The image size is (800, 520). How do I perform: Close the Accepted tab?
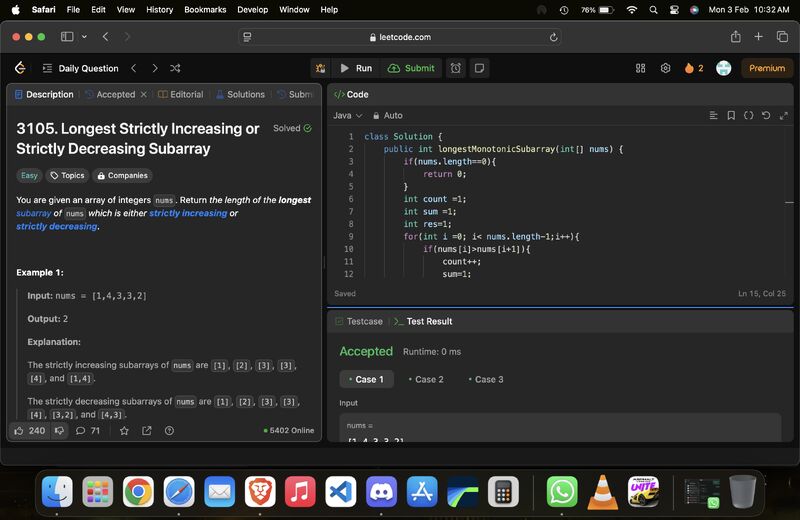point(144,94)
